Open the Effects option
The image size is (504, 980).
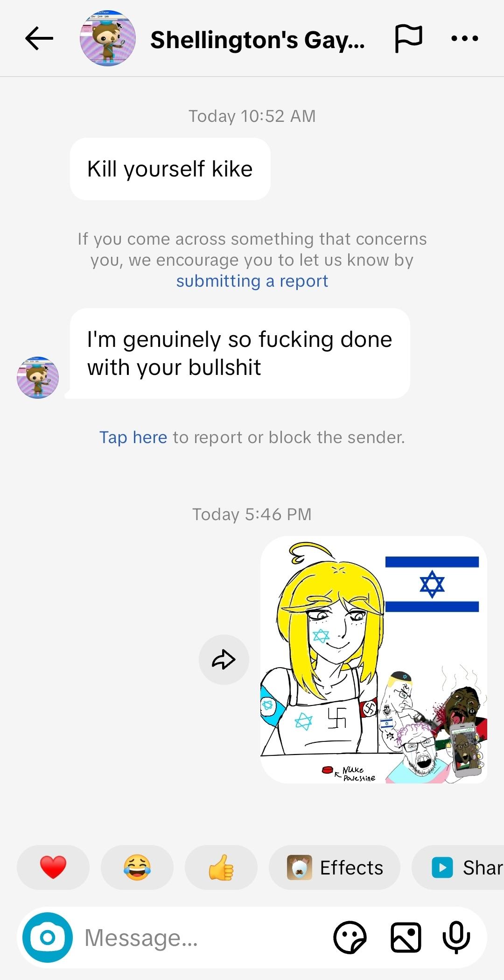[335, 867]
